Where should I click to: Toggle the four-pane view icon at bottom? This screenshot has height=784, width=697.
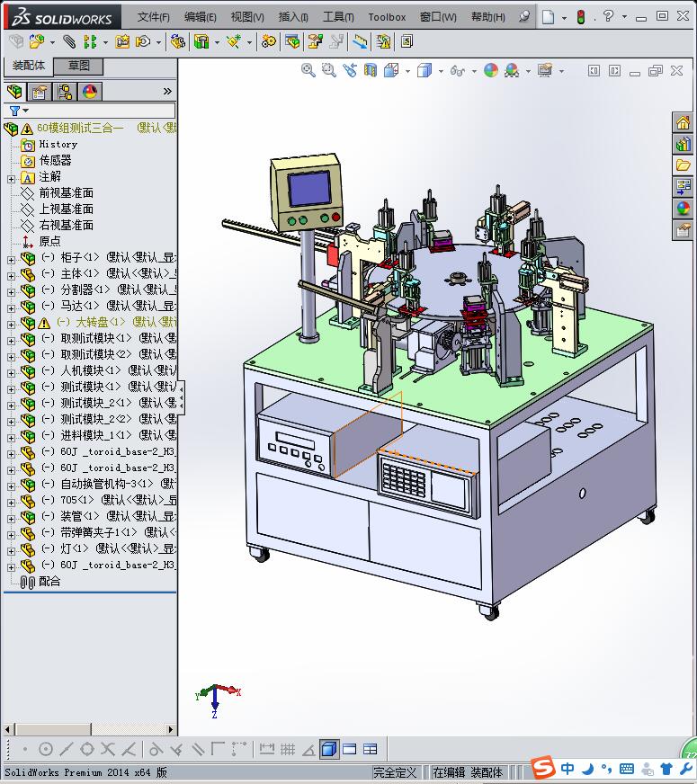[x=370, y=749]
